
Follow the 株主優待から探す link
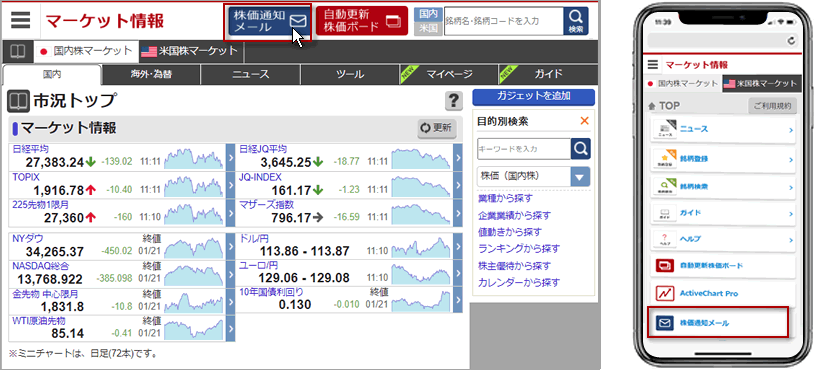click(514, 266)
